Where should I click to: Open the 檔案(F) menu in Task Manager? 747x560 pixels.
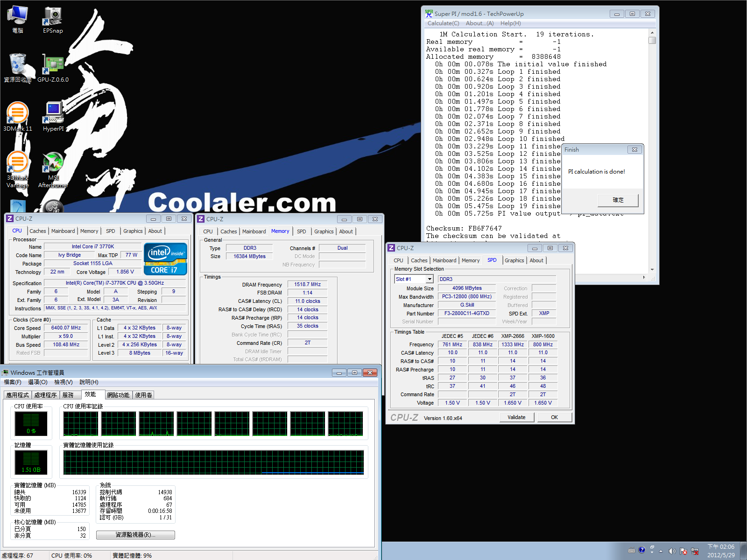click(13, 382)
